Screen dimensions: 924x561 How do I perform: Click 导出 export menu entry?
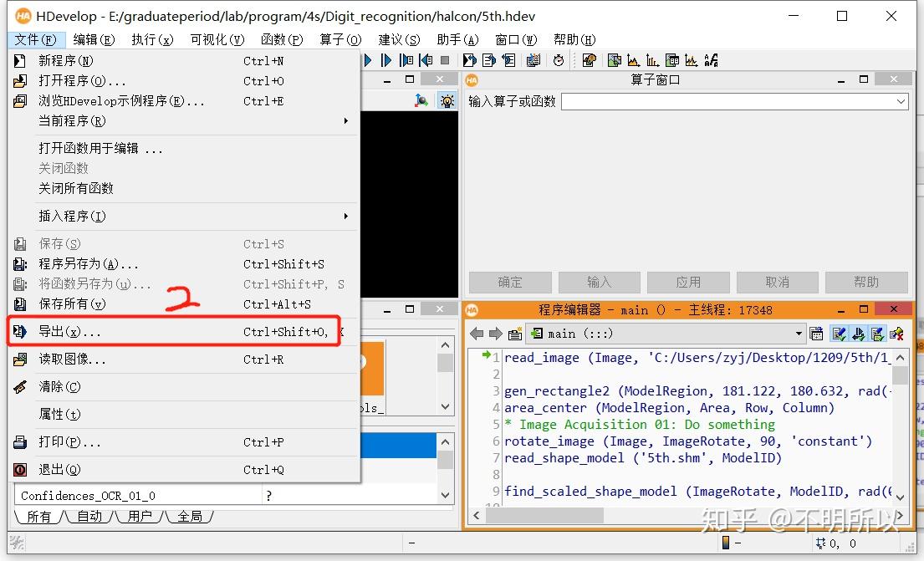pyautogui.click(x=184, y=332)
